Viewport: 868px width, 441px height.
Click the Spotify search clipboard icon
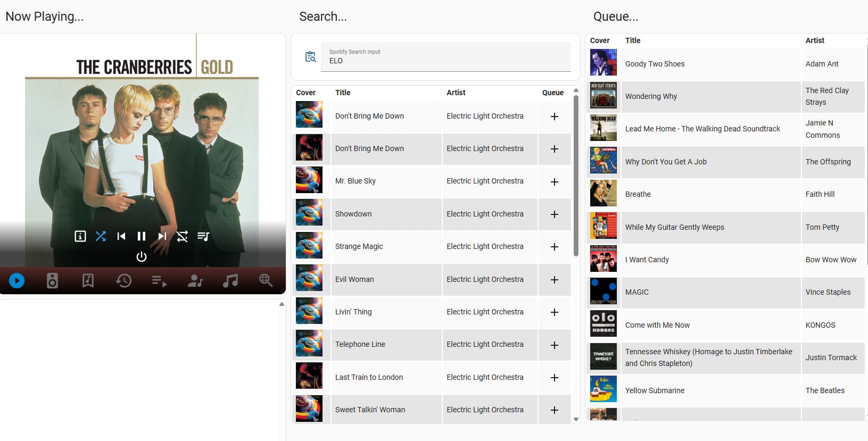tap(310, 57)
